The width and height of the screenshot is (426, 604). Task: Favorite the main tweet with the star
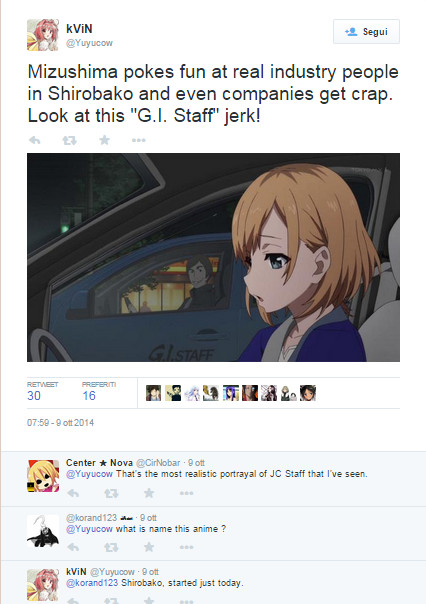[104, 140]
